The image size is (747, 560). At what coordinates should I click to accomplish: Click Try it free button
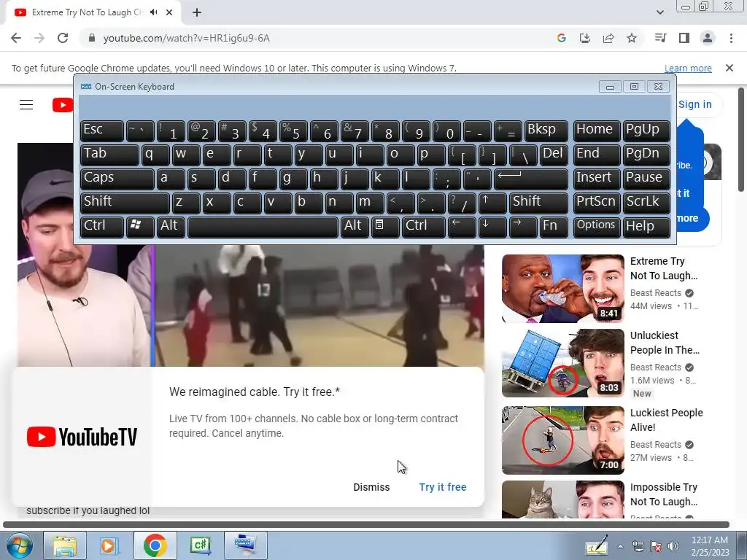pos(443,487)
